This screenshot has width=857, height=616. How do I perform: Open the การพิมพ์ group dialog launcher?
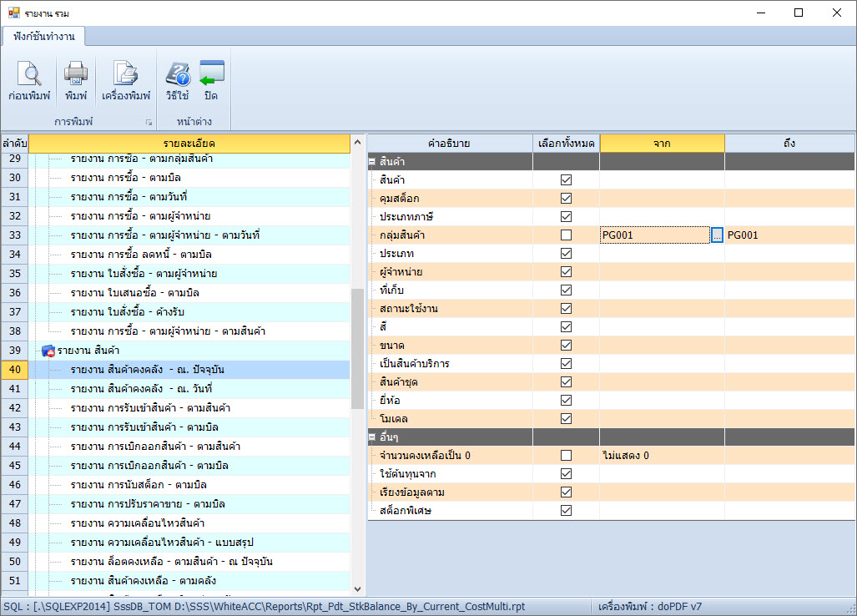pos(149,123)
